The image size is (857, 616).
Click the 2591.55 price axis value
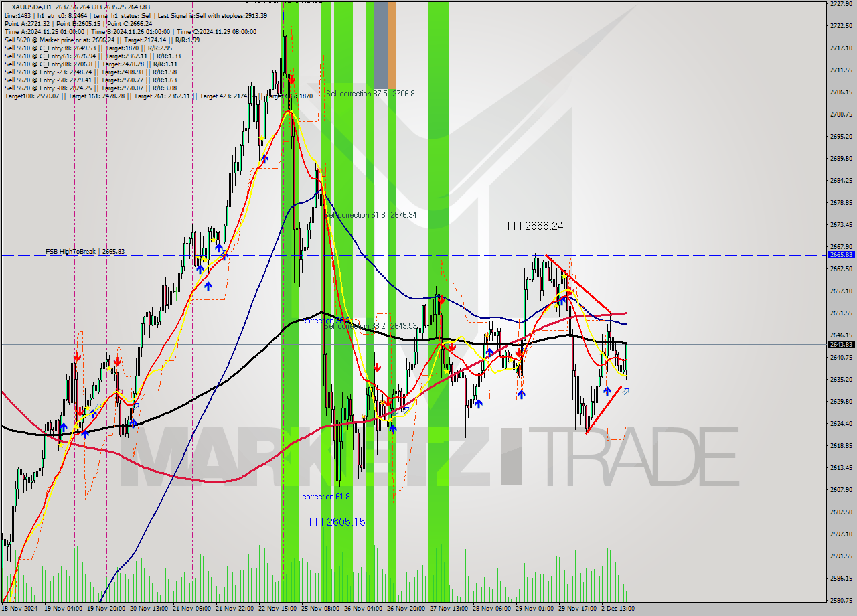pos(841,556)
